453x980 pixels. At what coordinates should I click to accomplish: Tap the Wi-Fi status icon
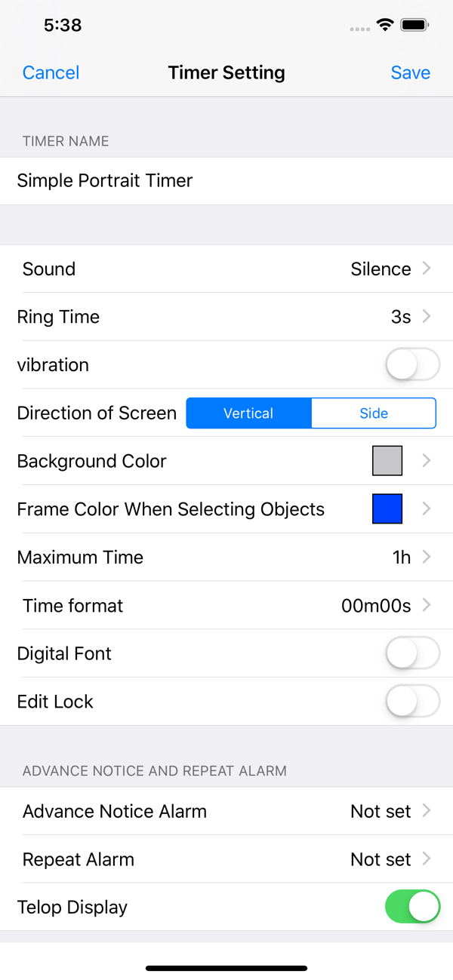pyautogui.click(x=385, y=25)
